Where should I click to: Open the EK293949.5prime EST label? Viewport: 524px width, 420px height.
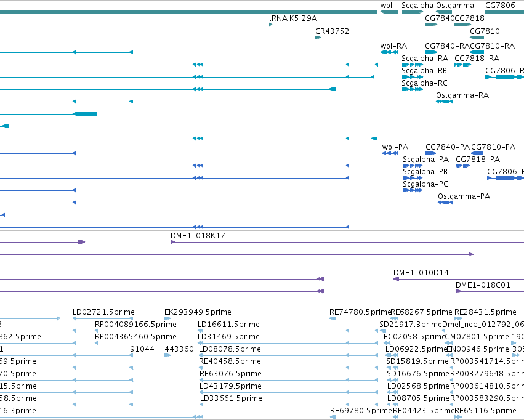(198, 312)
